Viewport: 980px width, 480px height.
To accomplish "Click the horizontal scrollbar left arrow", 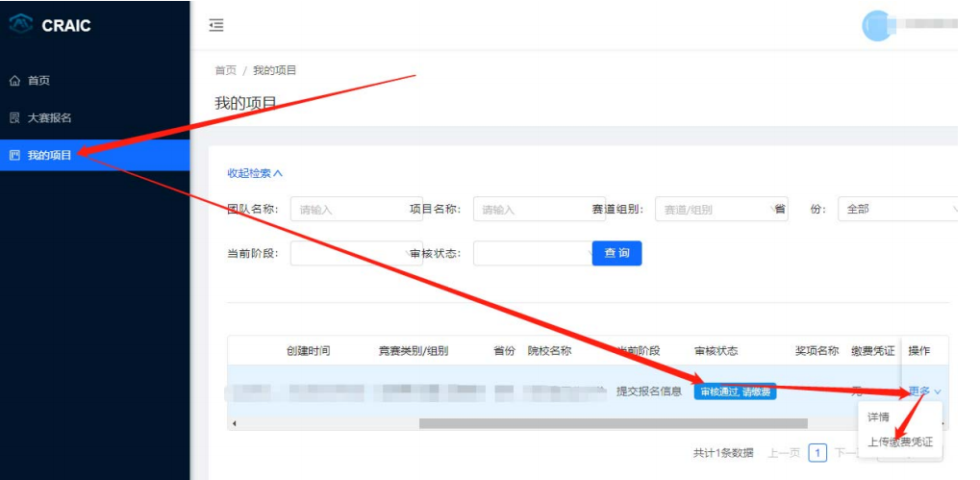I will click(x=235, y=423).
